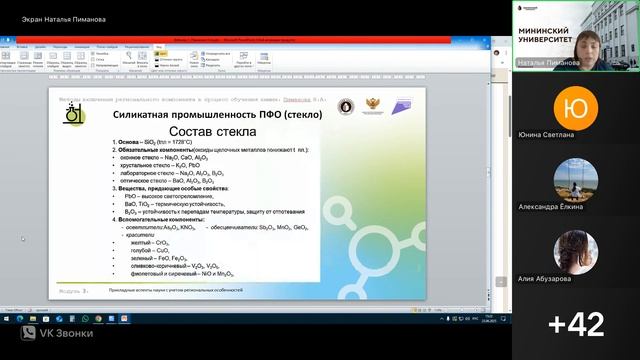
Task: Select participant Александра Ёлкина's avatar
Action: 576,180
